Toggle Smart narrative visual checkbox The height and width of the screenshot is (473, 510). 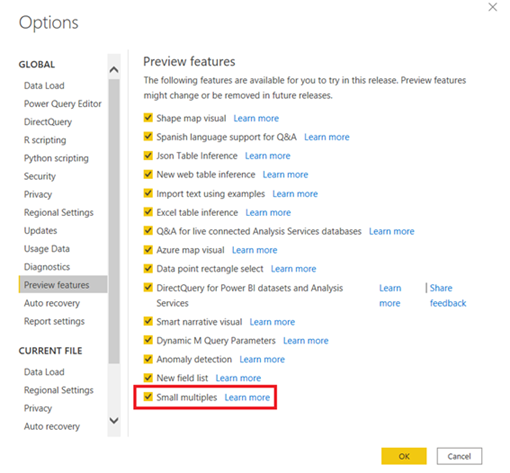point(148,321)
